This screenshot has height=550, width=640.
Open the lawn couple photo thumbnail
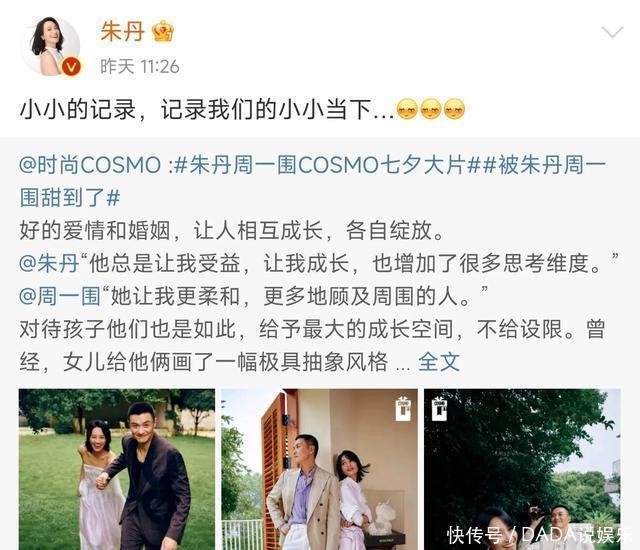[117, 469]
